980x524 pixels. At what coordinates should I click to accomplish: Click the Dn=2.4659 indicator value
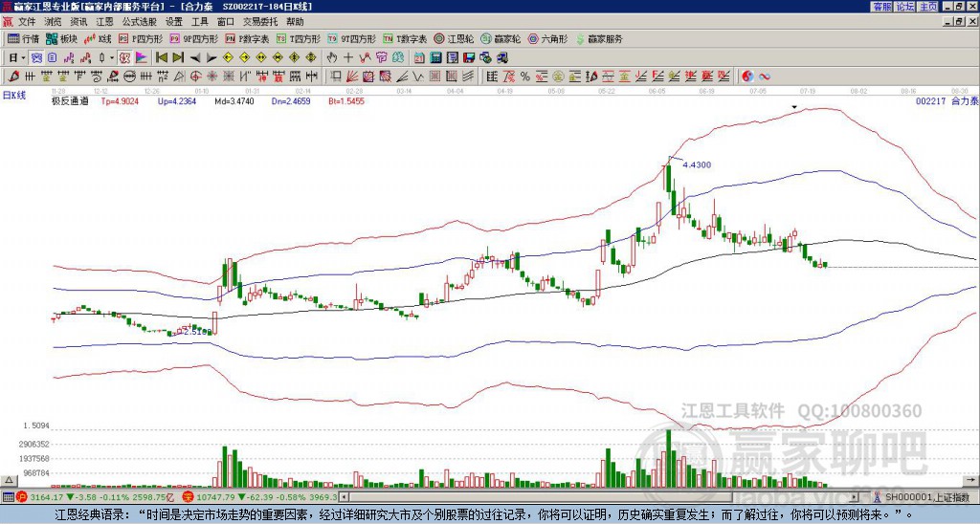coord(291,101)
